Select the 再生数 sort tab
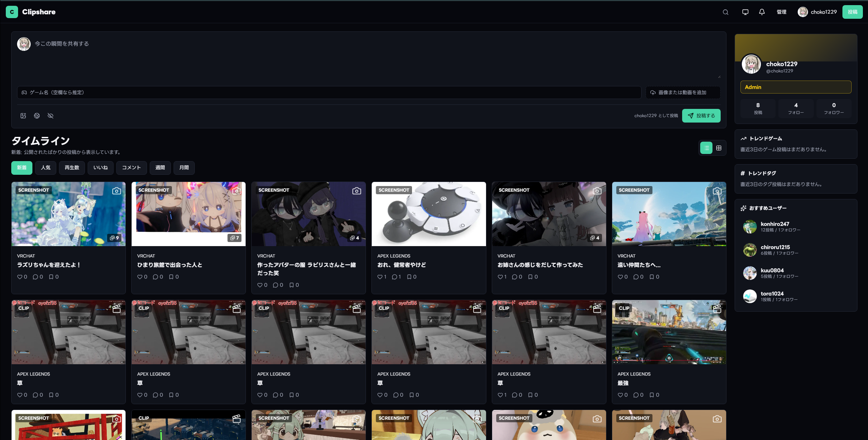This screenshot has width=868, height=440. tap(72, 168)
